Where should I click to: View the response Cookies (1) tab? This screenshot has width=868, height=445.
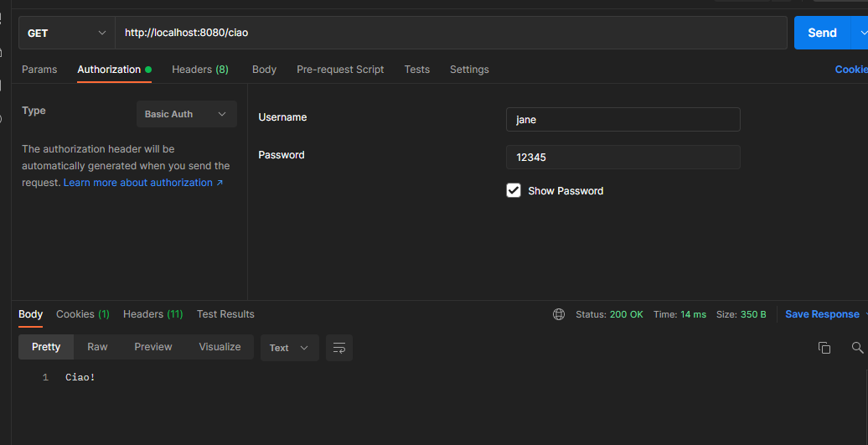point(82,313)
